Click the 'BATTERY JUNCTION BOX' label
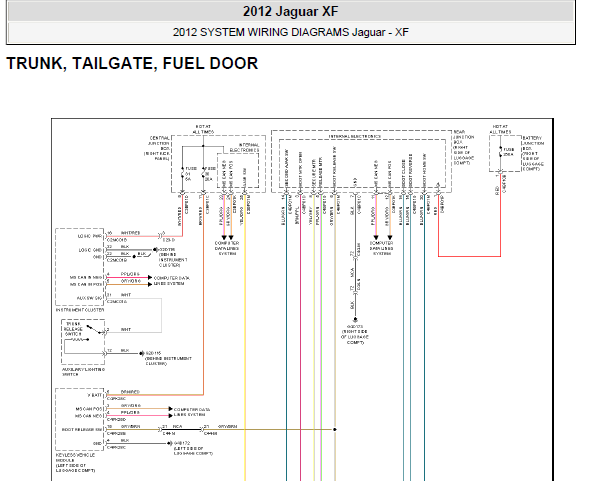Viewport: 602px width, 481px height. [533, 154]
